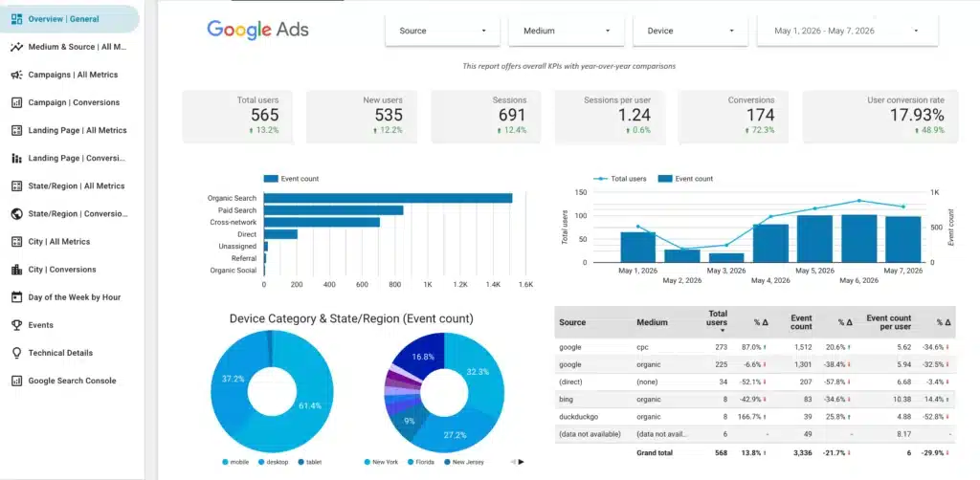The width and height of the screenshot is (980, 480).
Task: Click the Event count per user header
Action: (889, 322)
